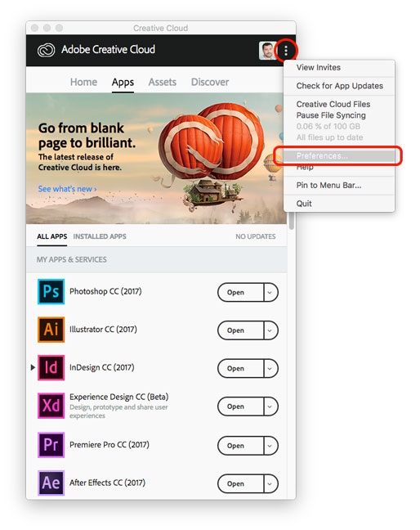The width and height of the screenshot is (420, 530).
Task: Open the user profile avatar
Action: pyautogui.click(x=267, y=51)
